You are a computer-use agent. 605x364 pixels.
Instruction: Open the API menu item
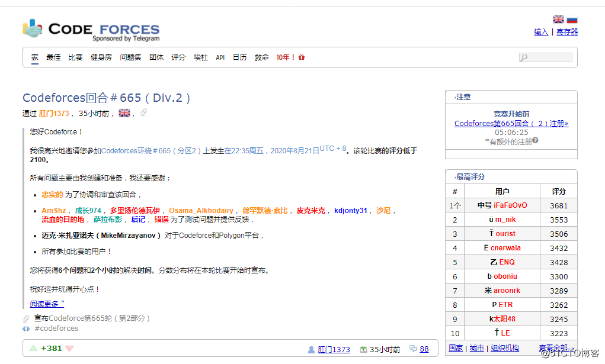[x=220, y=57]
